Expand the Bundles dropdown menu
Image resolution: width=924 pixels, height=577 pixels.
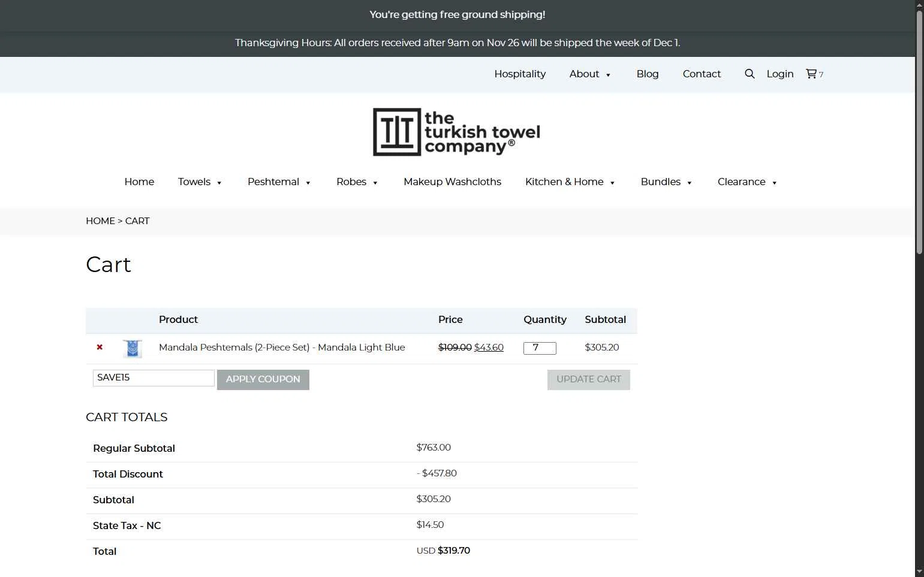(x=666, y=182)
